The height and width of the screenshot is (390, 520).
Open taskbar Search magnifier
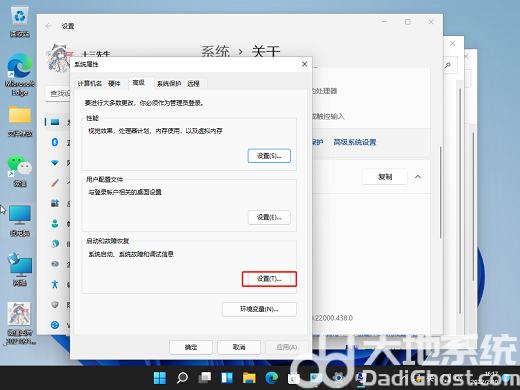coord(182,378)
